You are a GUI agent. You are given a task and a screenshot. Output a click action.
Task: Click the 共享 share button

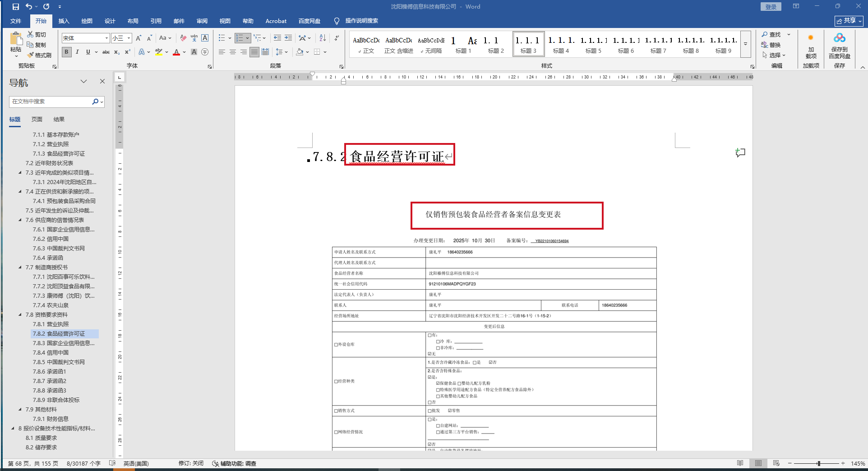coord(849,21)
